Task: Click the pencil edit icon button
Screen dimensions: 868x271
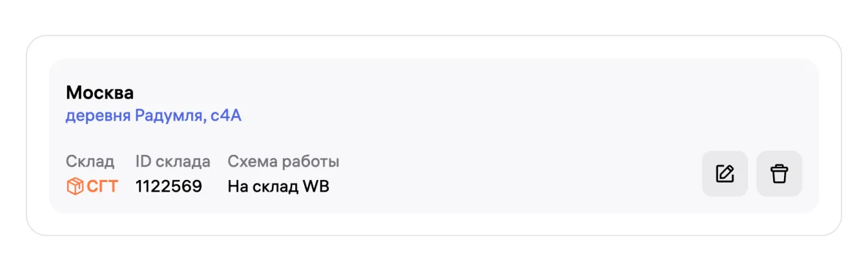Action: pyautogui.click(x=725, y=174)
